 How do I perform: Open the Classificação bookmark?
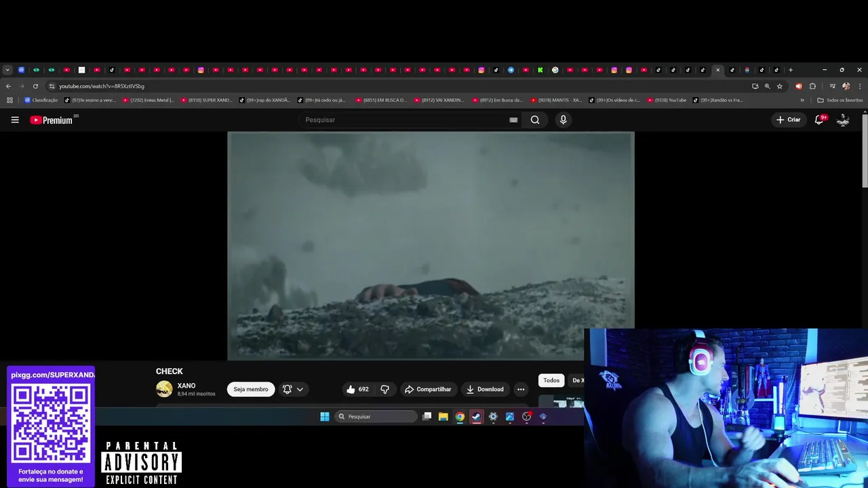coord(41,100)
